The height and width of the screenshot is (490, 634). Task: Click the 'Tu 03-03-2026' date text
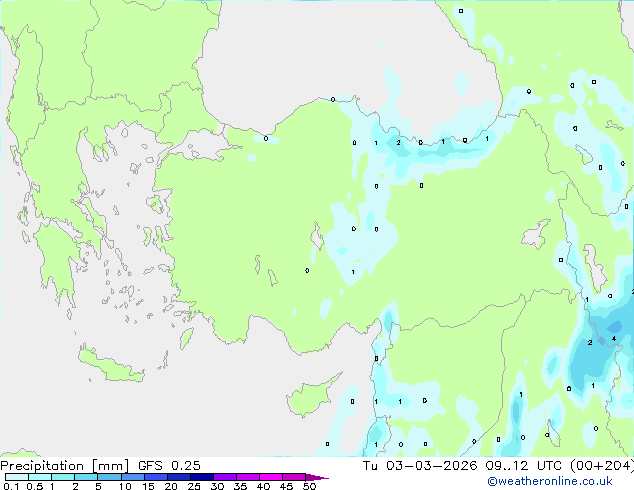coord(420,466)
